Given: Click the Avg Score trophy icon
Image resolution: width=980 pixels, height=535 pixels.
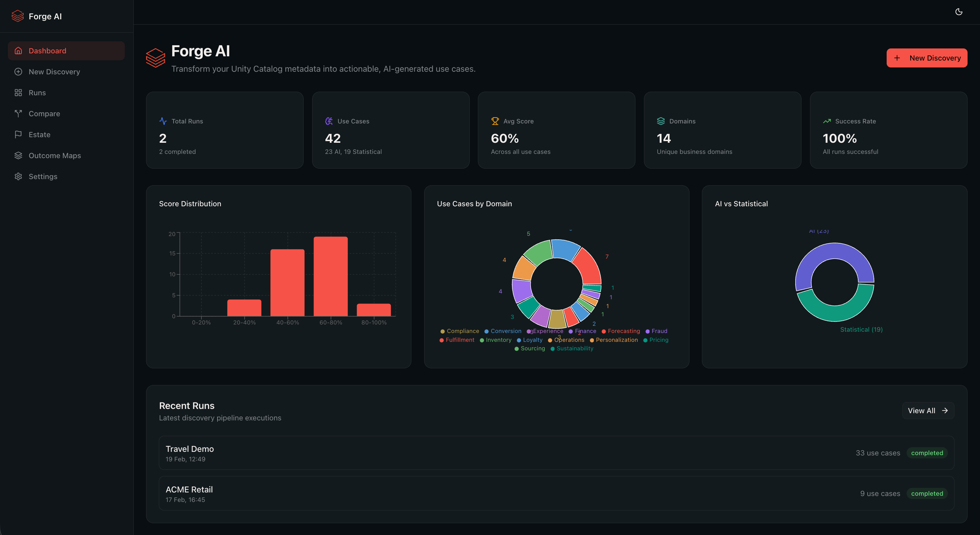Looking at the screenshot, I should point(495,121).
